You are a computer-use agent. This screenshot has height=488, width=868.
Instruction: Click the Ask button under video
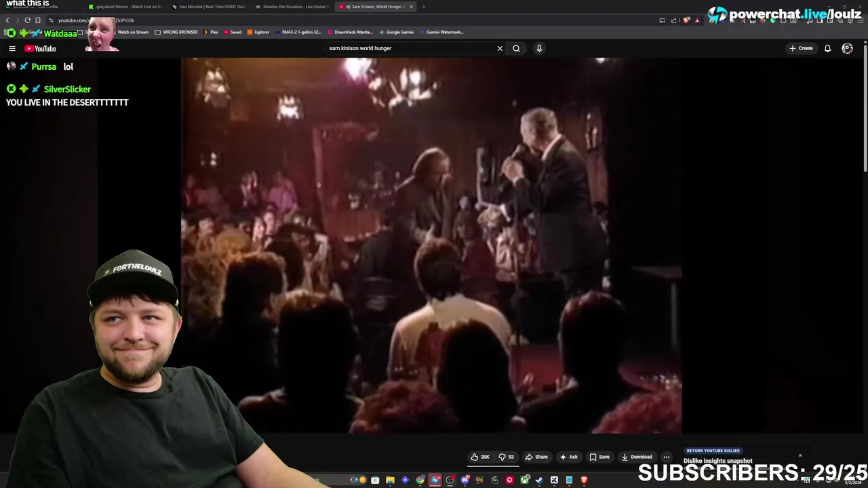[x=568, y=457]
